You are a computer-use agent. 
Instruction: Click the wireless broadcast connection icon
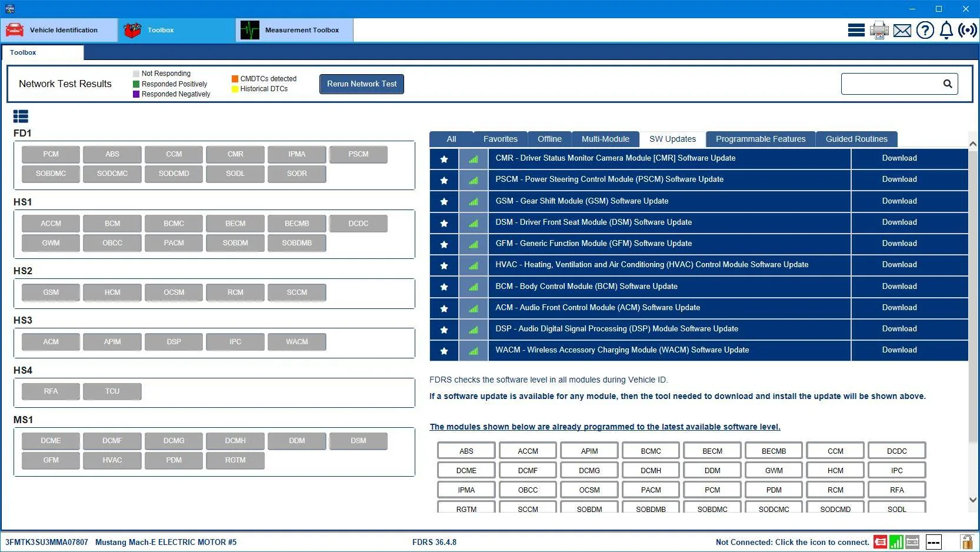click(x=968, y=30)
